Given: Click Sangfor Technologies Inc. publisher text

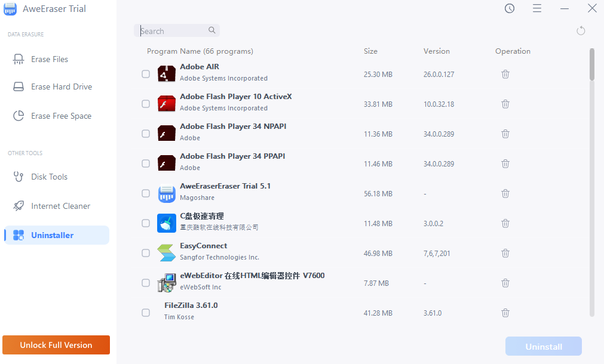Looking at the screenshot, I should tap(220, 257).
